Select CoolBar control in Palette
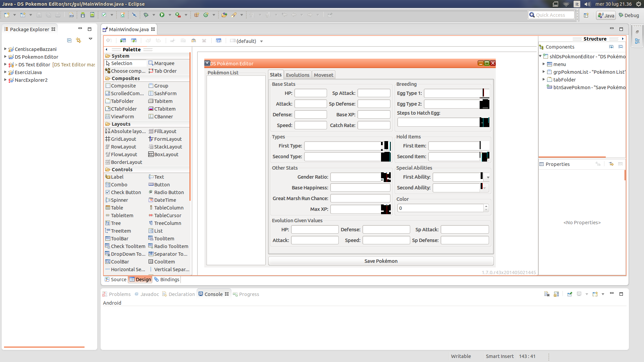Screen dimensions: 644x362 pos(117,262)
